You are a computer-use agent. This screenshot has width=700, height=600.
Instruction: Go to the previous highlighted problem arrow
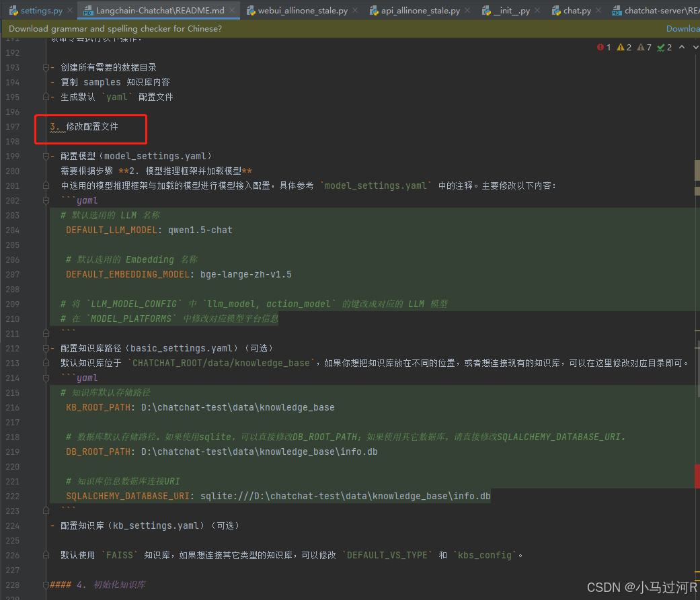point(682,47)
